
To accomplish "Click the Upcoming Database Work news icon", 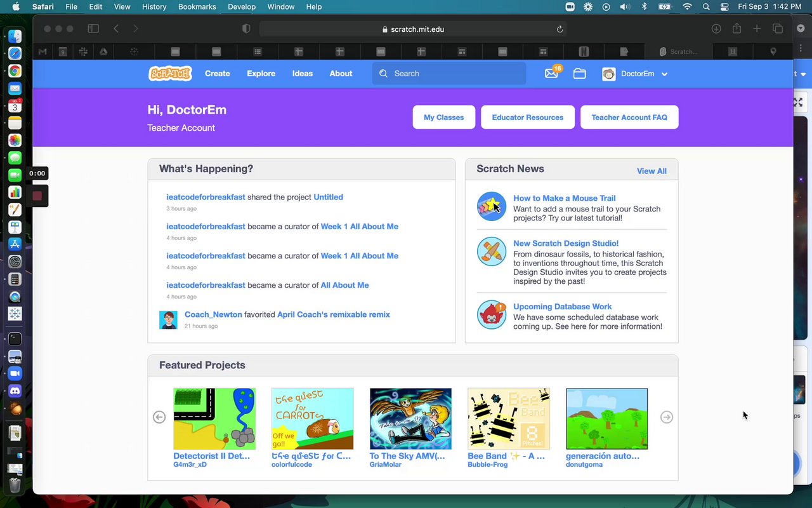I will [492, 315].
